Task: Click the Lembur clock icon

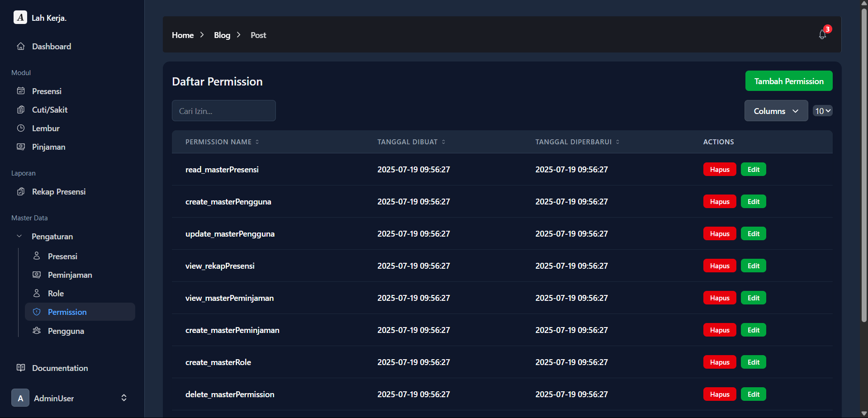Action: point(21,128)
